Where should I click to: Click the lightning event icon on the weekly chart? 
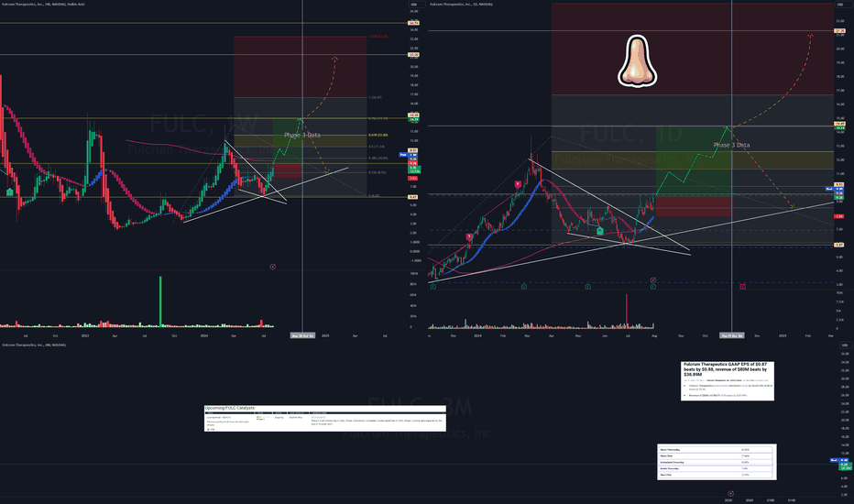[273, 267]
